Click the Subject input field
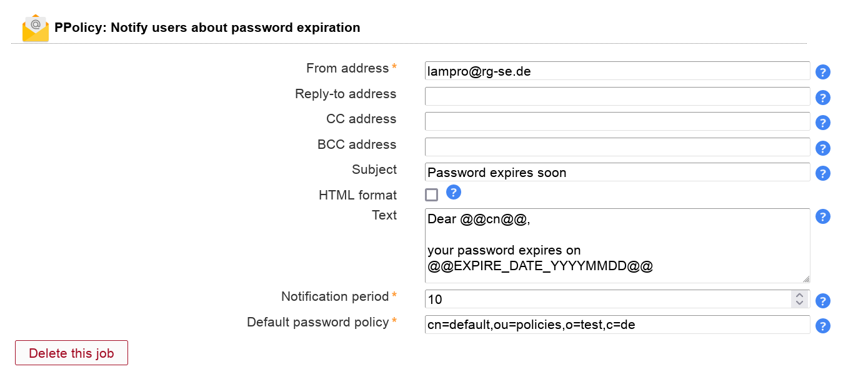868x379 pixels. pos(617,172)
